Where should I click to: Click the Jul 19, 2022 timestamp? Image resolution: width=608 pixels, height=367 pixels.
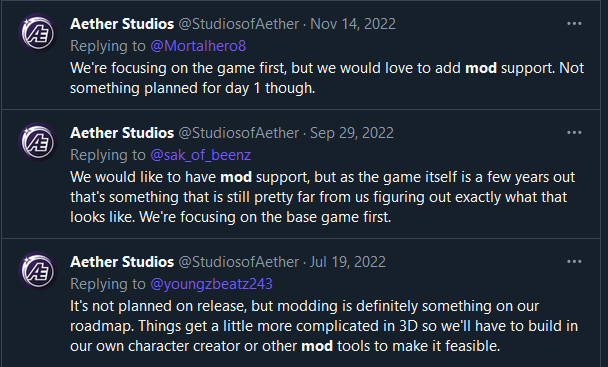coord(348,262)
